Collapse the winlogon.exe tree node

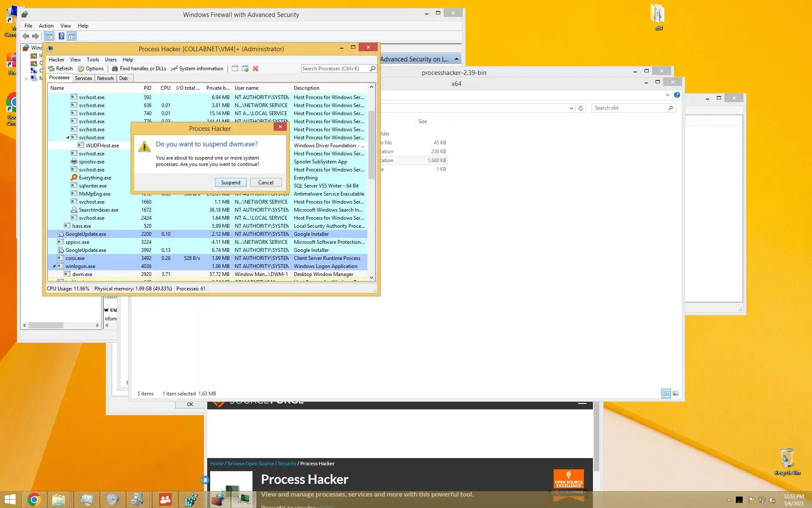pyautogui.click(x=54, y=266)
